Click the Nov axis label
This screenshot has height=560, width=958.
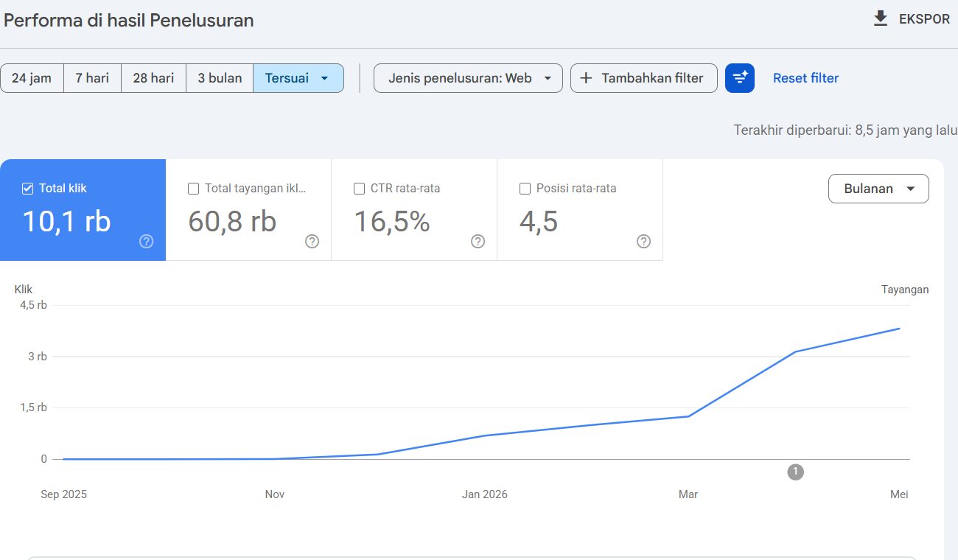[275, 494]
